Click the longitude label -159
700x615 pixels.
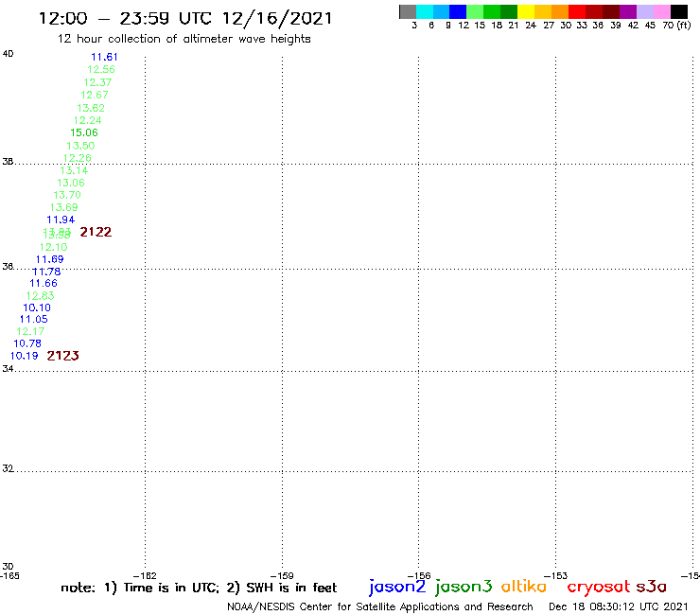coord(282,575)
